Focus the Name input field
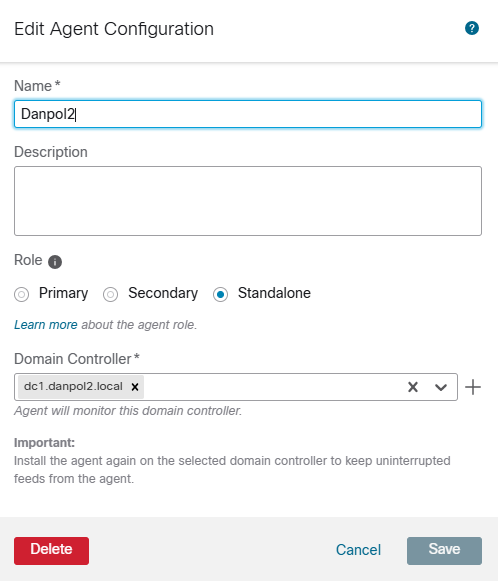 pos(248,114)
